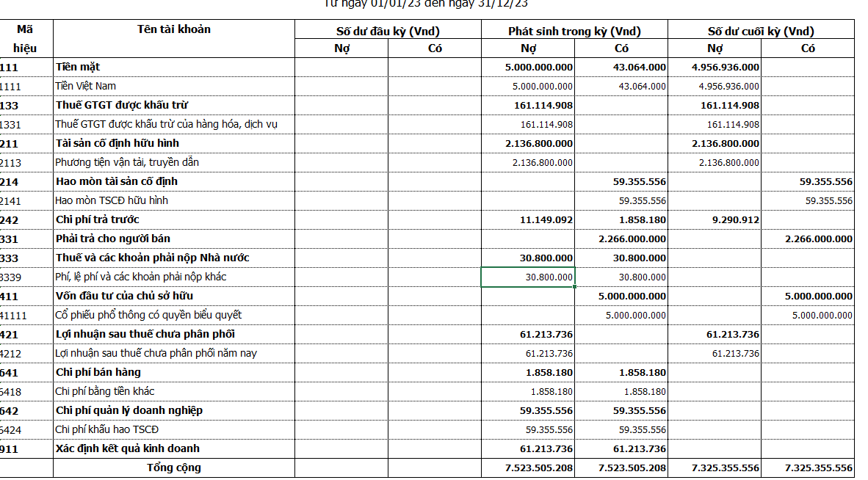Click the "Tiền mặt" account name cell
This screenshot has width=868, height=480.
[x=174, y=67]
